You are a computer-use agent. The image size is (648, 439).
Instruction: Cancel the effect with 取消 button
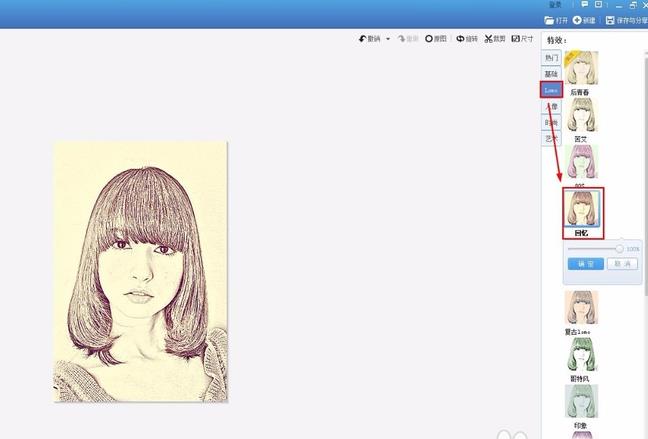point(621,264)
